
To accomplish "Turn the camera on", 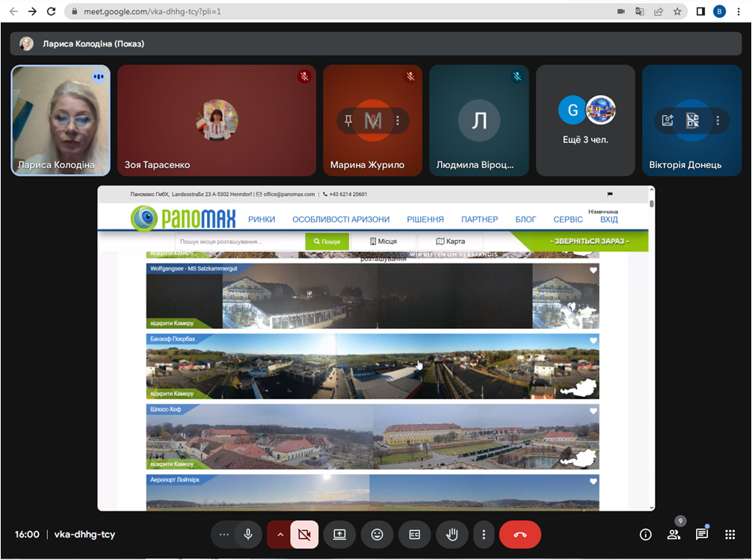I will [304, 535].
